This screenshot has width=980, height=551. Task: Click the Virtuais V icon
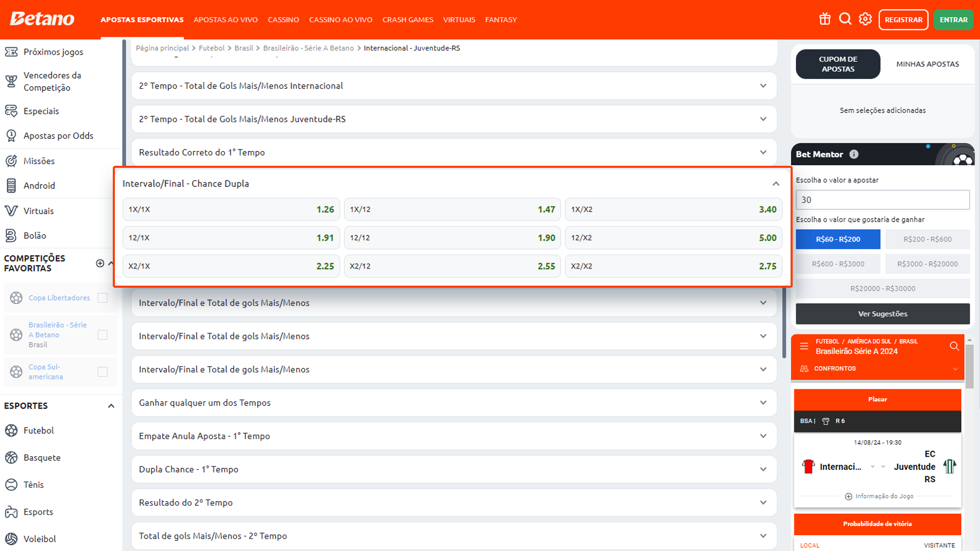coord(11,211)
